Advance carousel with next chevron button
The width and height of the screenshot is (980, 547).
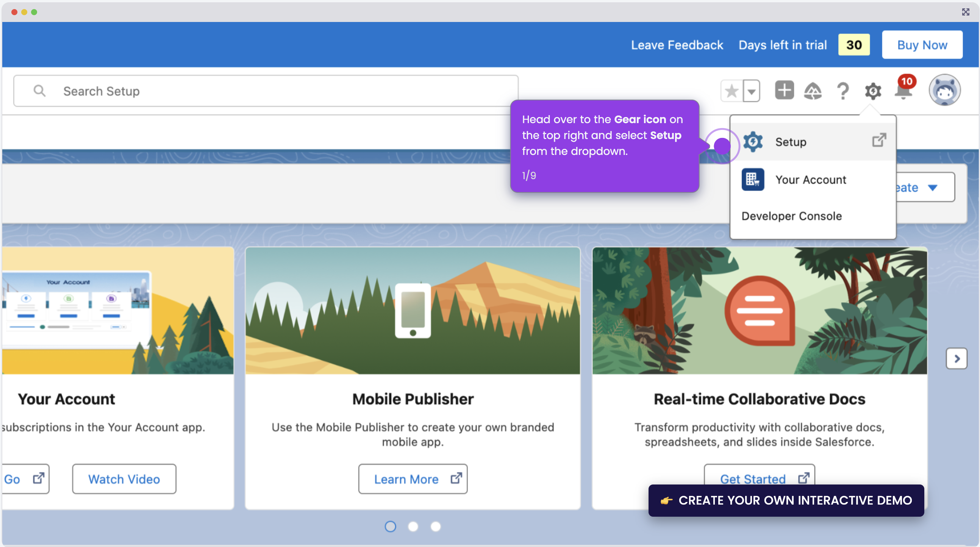point(957,358)
